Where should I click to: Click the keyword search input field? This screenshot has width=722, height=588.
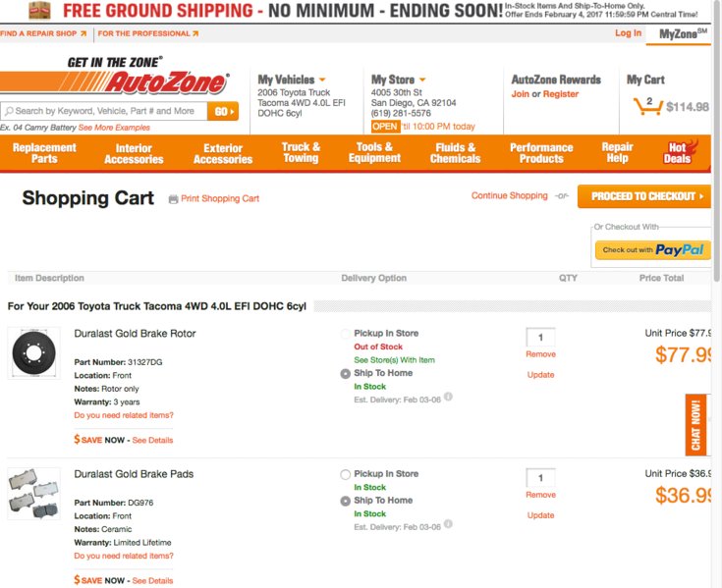(104, 111)
